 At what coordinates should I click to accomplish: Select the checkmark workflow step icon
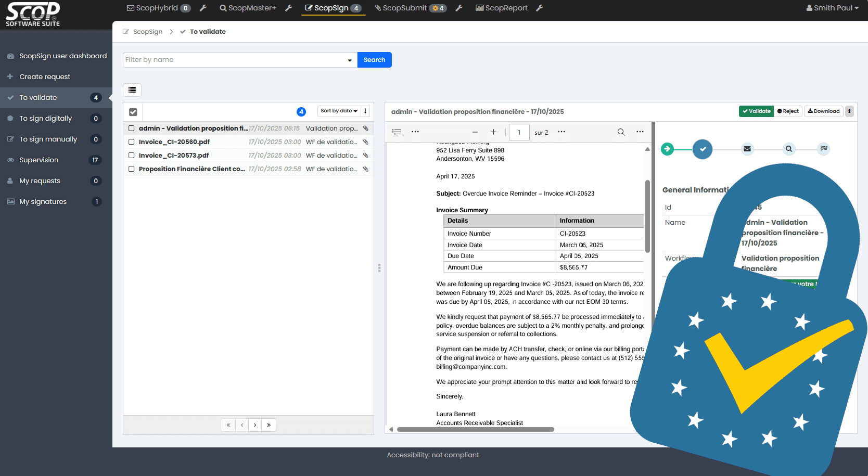point(702,149)
